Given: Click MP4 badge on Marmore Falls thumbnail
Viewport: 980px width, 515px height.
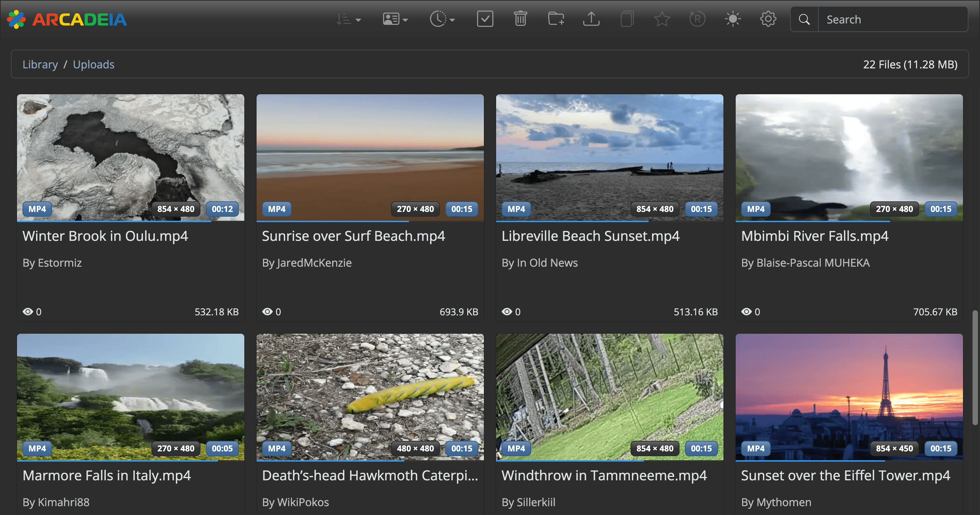Looking at the screenshot, I should coord(37,448).
